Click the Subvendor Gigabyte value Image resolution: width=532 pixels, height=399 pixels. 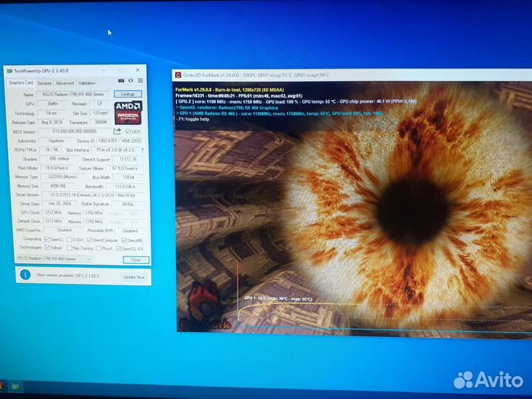56,140
